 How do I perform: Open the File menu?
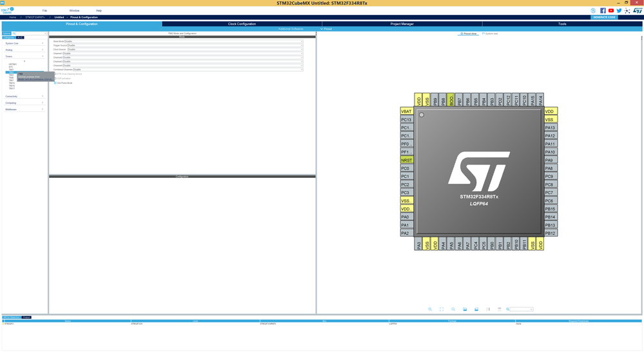[x=44, y=11]
